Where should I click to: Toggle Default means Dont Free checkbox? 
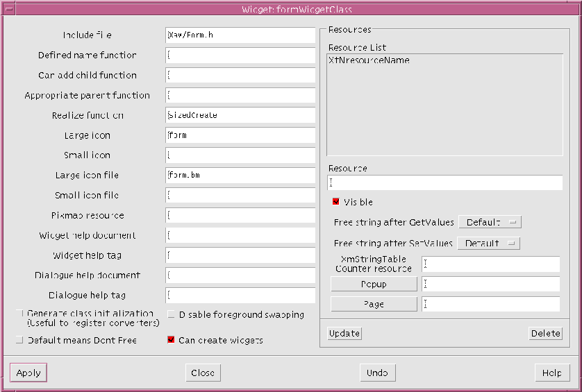tap(20, 340)
